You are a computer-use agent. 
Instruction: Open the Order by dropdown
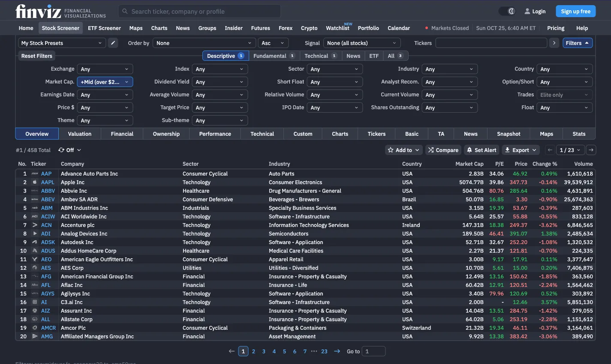click(205, 43)
